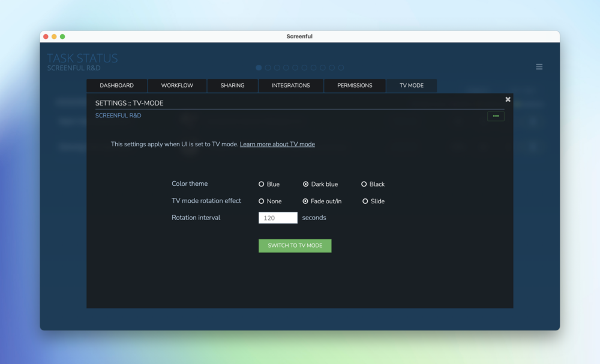This screenshot has width=600, height=364.
Task: Close the TV-mode settings dialog
Action: click(508, 100)
